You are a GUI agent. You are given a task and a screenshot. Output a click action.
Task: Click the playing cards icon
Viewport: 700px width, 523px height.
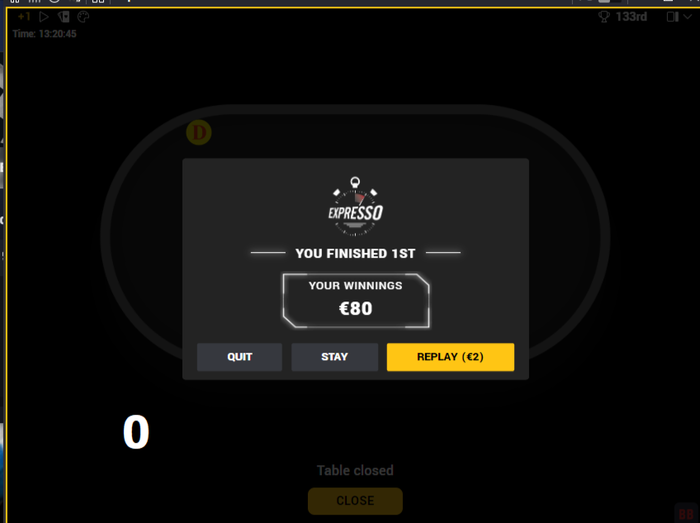click(63, 17)
